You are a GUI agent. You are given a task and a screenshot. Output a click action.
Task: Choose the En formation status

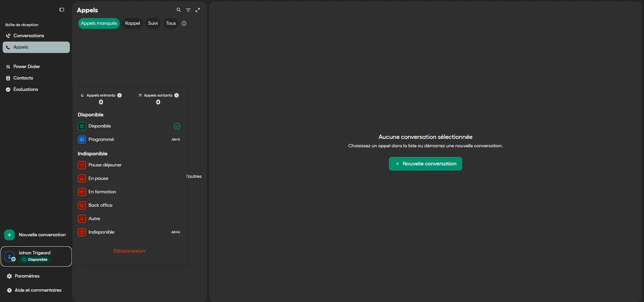(x=130, y=192)
